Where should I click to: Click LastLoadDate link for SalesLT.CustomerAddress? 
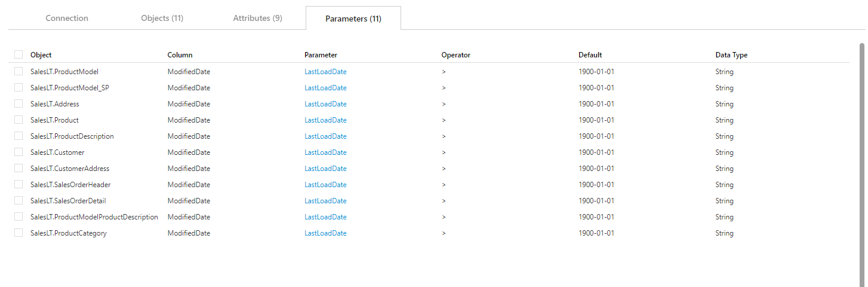pos(325,169)
